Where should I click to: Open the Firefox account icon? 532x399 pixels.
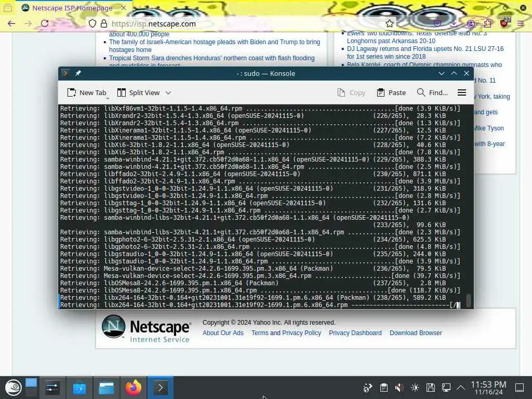point(471,24)
